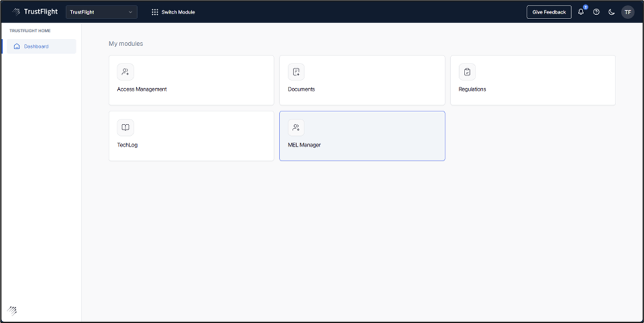Click the Regulations clipboard icon
The width and height of the screenshot is (644, 323).
pos(467,72)
